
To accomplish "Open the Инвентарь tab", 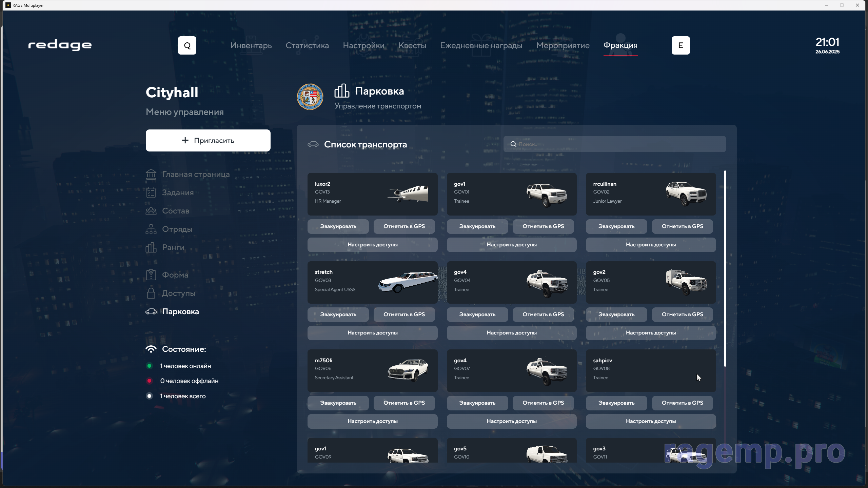I will [251, 45].
